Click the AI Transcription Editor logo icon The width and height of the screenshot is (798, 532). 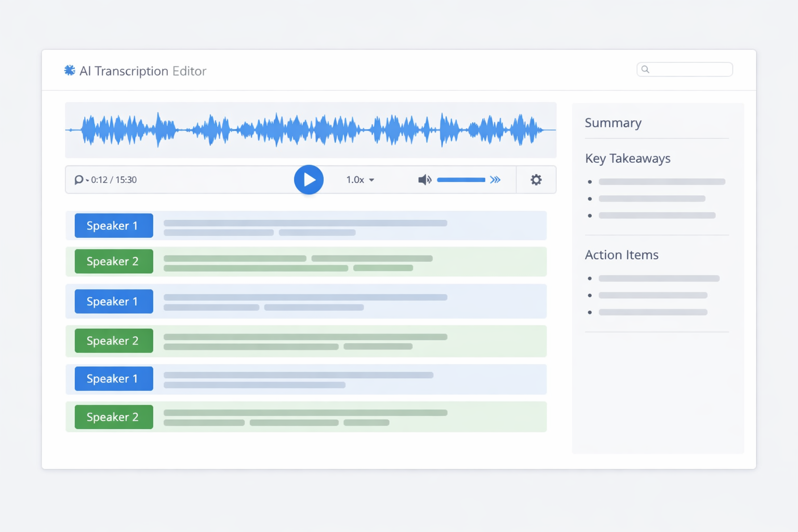[x=70, y=70]
